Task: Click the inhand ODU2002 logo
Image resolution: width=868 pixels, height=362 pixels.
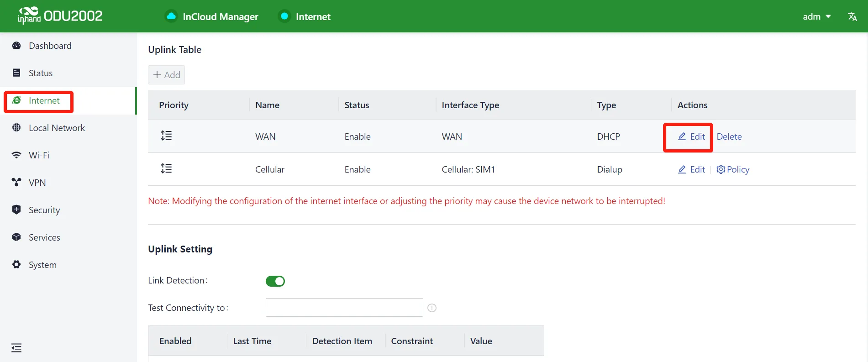Action: click(x=60, y=16)
